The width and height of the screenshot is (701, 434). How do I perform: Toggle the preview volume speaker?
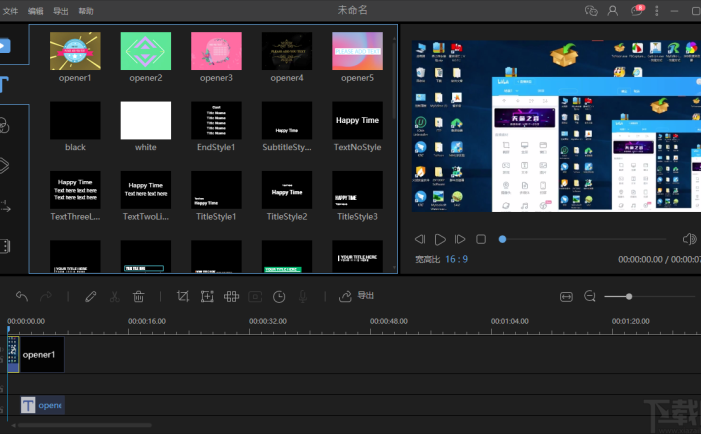tap(688, 239)
